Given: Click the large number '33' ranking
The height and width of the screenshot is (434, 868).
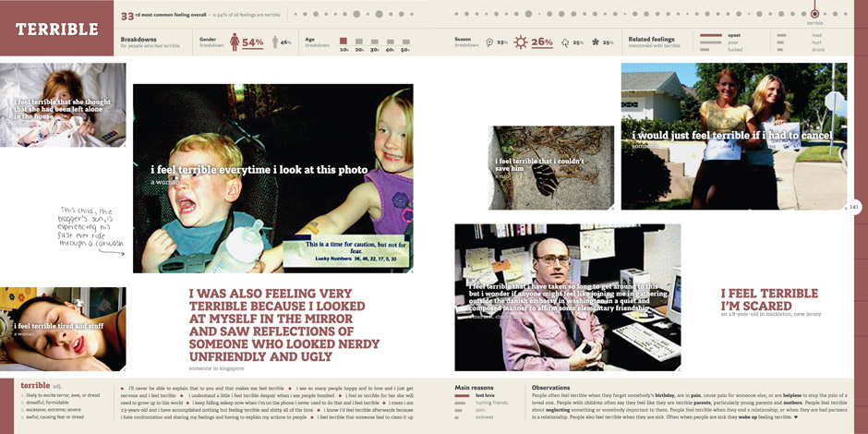Looking at the screenshot, I should (127, 16).
